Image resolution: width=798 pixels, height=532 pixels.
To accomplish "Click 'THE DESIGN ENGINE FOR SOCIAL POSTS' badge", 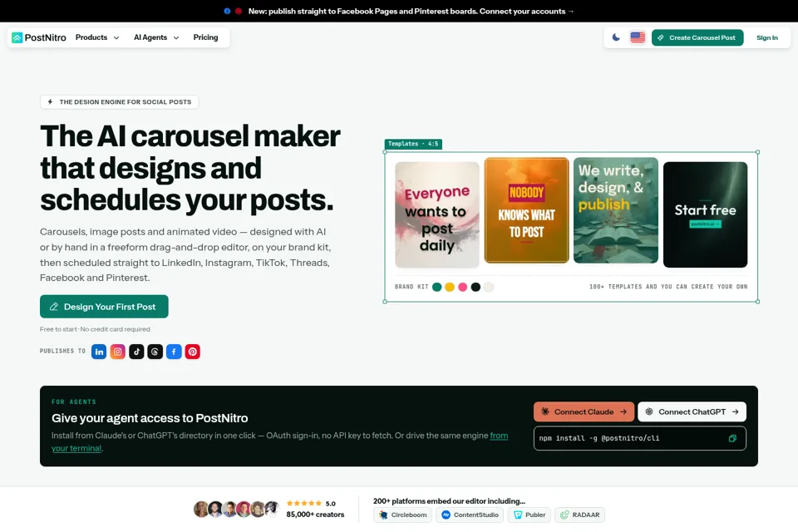I will (x=119, y=101).
